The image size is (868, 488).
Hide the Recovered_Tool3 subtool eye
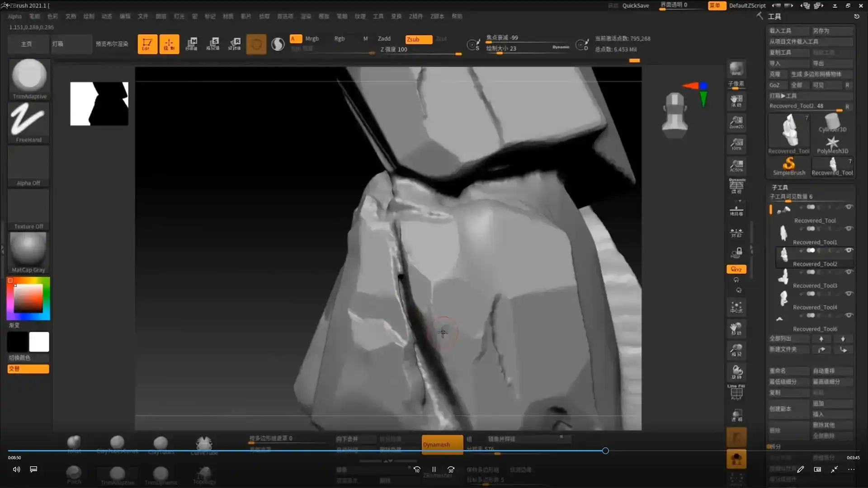849,272
